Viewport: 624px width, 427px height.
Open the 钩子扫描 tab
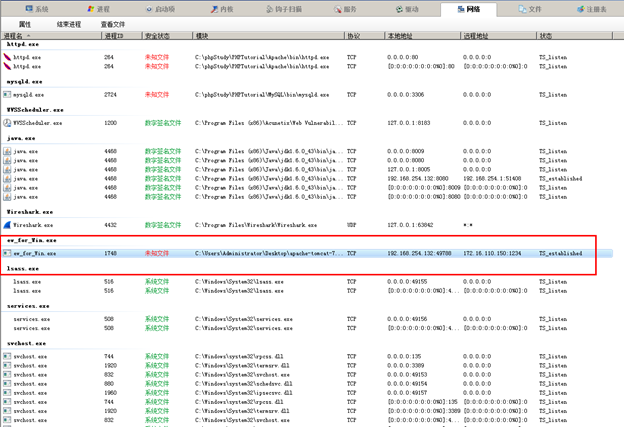pyautogui.click(x=284, y=9)
